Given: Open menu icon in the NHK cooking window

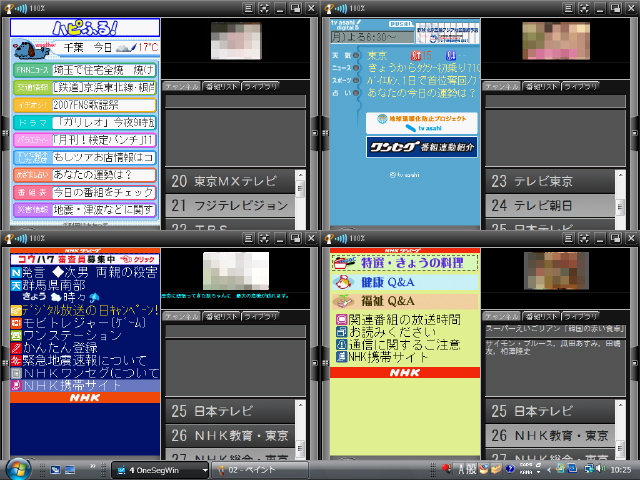Looking at the screenshot, I should pyautogui.click(x=568, y=238).
